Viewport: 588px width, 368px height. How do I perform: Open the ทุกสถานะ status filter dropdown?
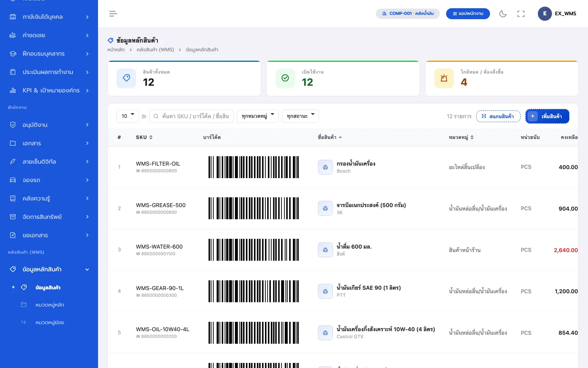(x=300, y=116)
